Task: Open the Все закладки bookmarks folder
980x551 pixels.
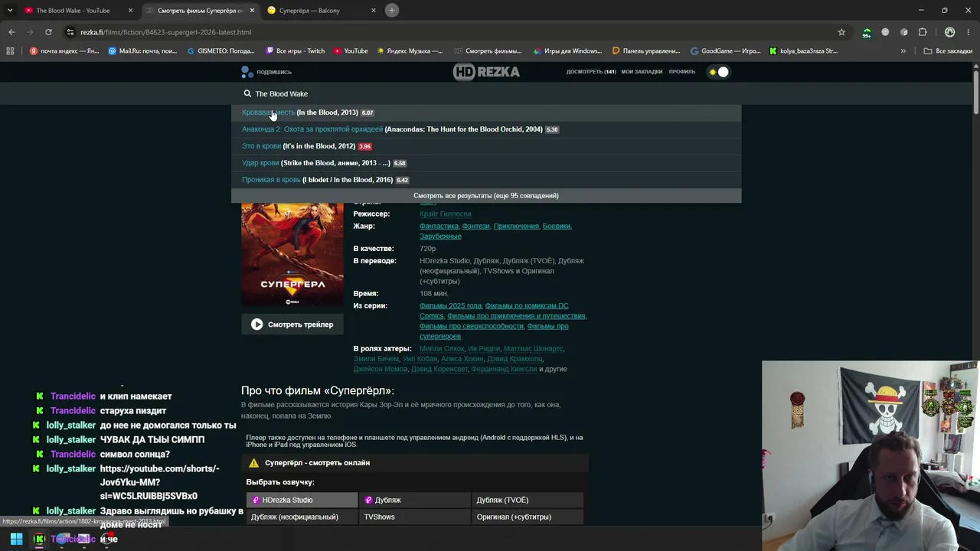Action: (x=948, y=51)
